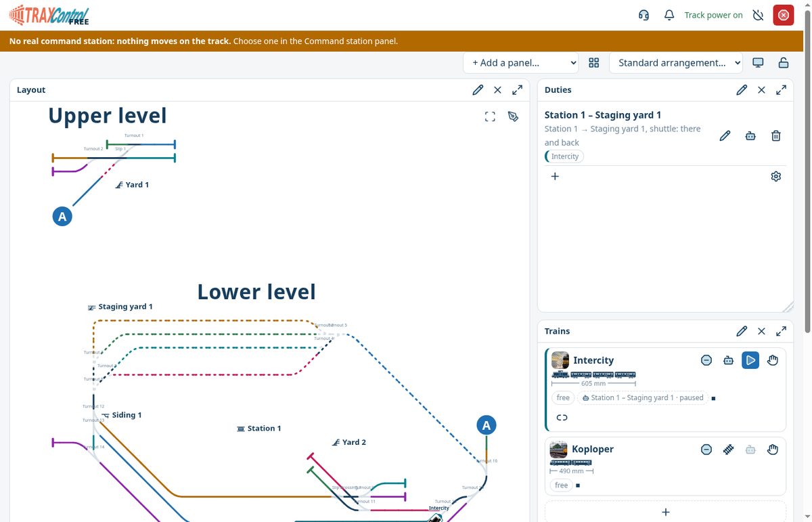The width and height of the screenshot is (812, 522).
Task: Click the panel grid layout icon
Action: 594,63
